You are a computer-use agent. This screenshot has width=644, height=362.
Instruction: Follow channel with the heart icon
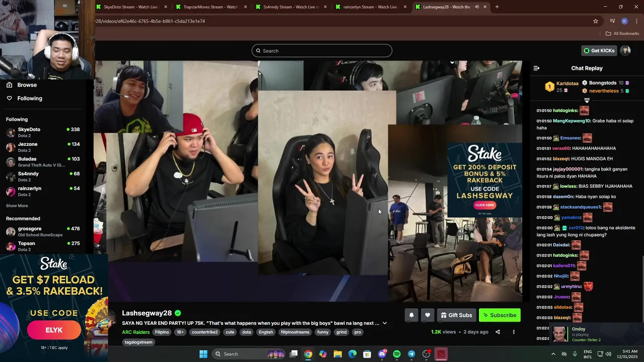427,315
